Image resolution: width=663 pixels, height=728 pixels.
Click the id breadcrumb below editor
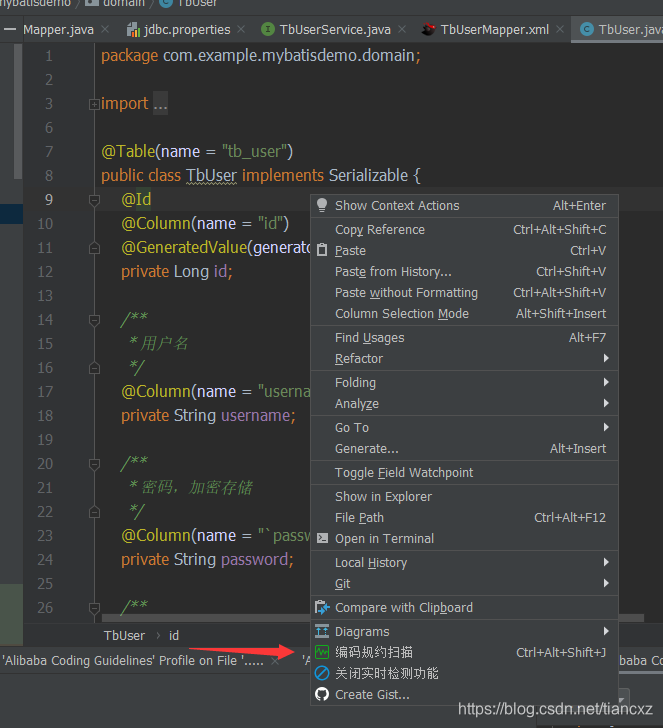coord(174,635)
